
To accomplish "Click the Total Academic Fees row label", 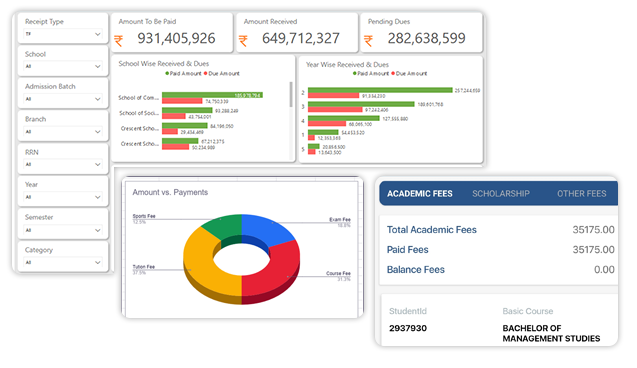I will coord(431,230).
